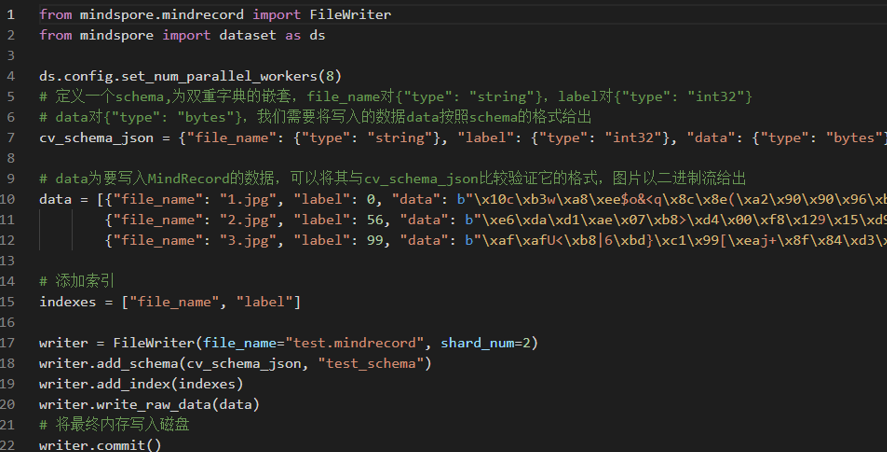887x452 pixels.
Task: Click the ds alias in second import
Action: (316, 35)
